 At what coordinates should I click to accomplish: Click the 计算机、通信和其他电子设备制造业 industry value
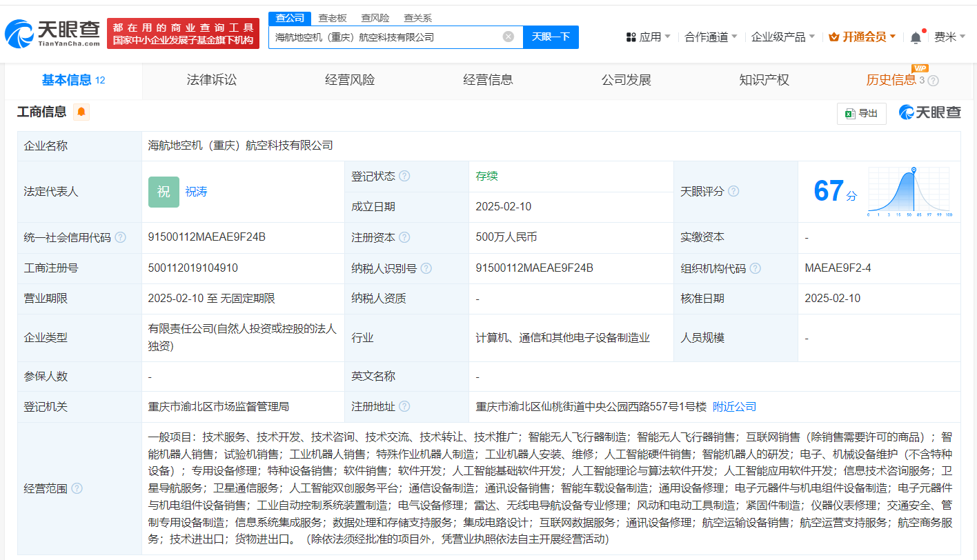pyautogui.click(x=563, y=338)
